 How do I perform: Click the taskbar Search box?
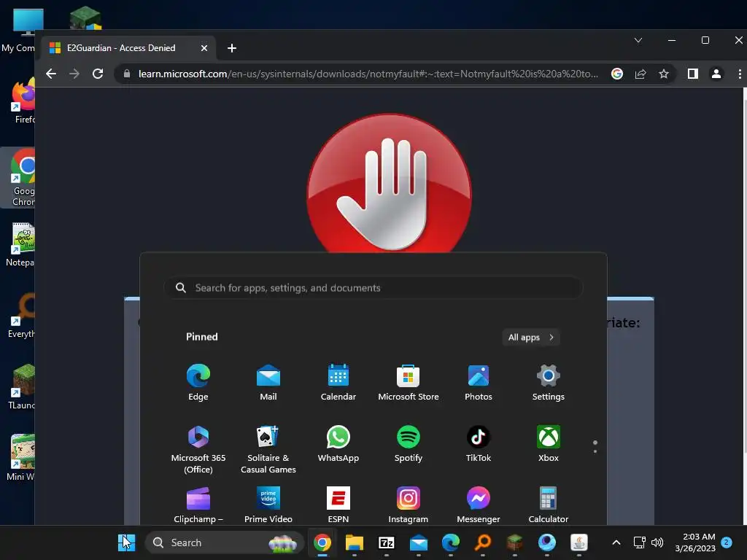pos(225,542)
